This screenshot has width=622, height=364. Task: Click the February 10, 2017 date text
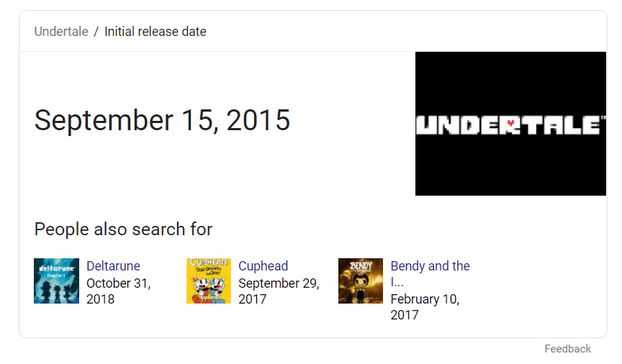tap(425, 307)
